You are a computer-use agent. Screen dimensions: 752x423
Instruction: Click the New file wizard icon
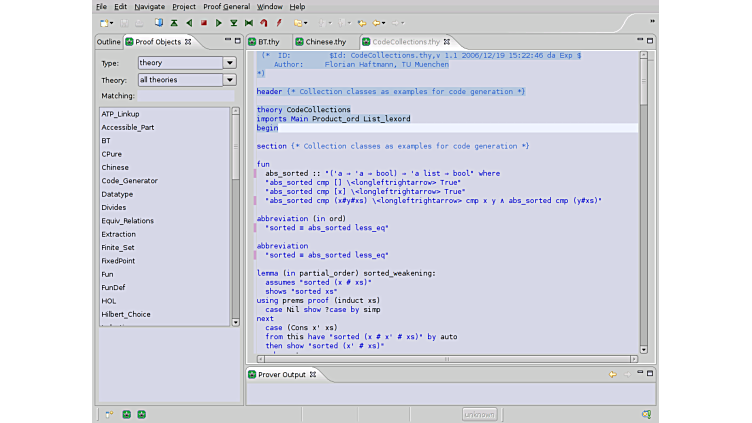(x=105, y=22)
